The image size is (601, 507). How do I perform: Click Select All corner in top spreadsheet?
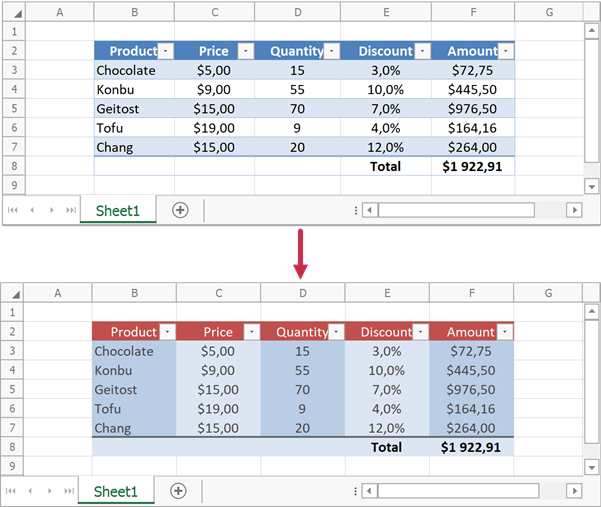click(14, 13)
